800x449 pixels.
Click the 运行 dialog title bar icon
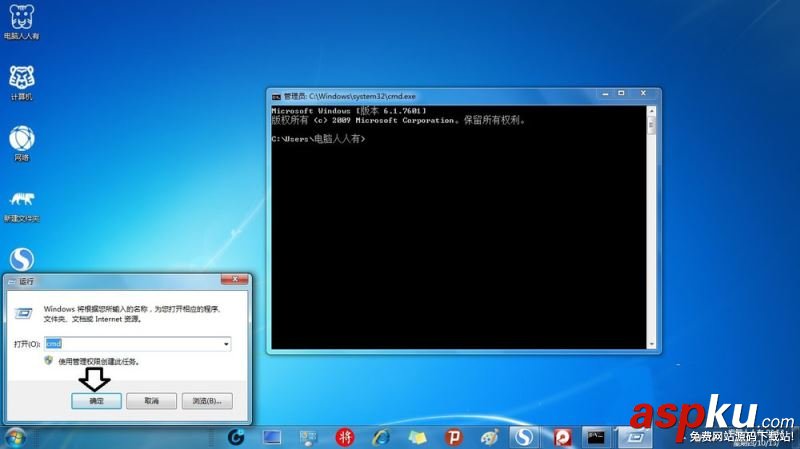coord(12,282)
